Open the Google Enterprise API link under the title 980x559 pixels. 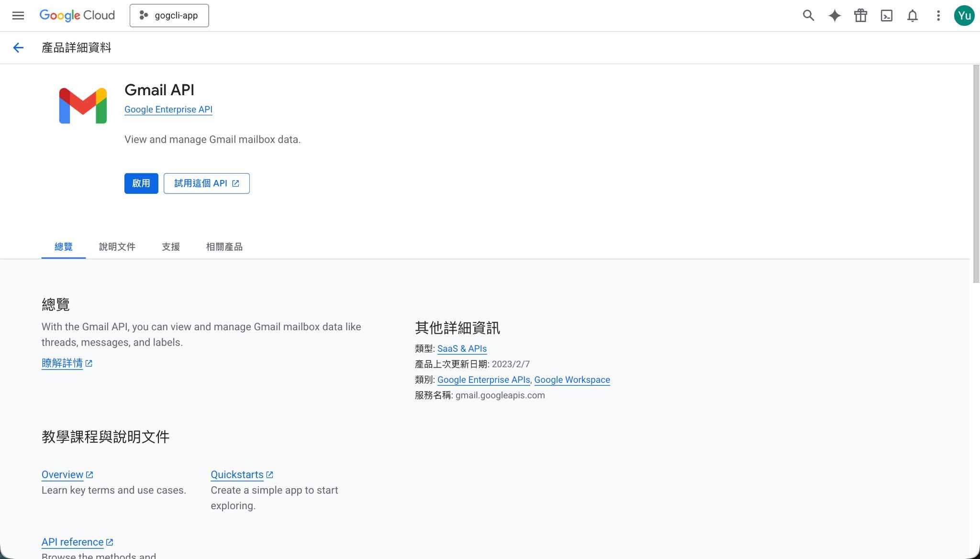(x=168, y=110)
